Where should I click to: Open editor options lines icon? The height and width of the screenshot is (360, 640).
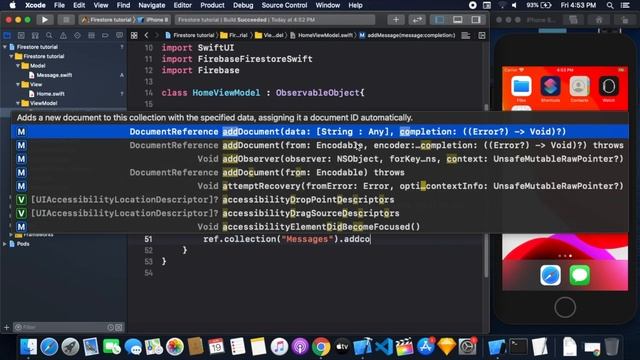(466, 36)
